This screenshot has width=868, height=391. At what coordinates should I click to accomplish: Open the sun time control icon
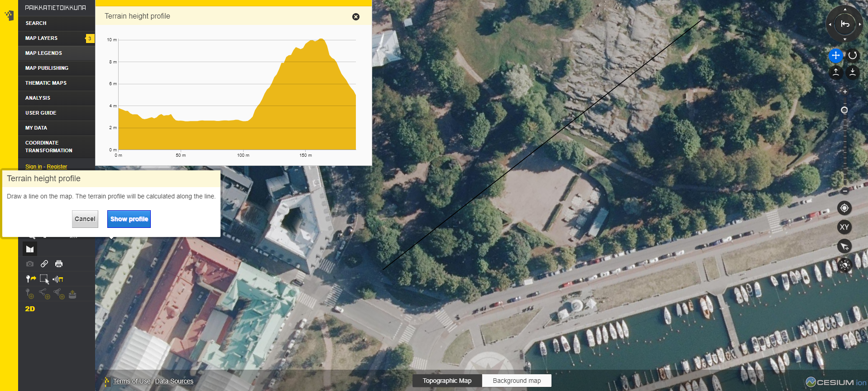click(x=844, y=265)
